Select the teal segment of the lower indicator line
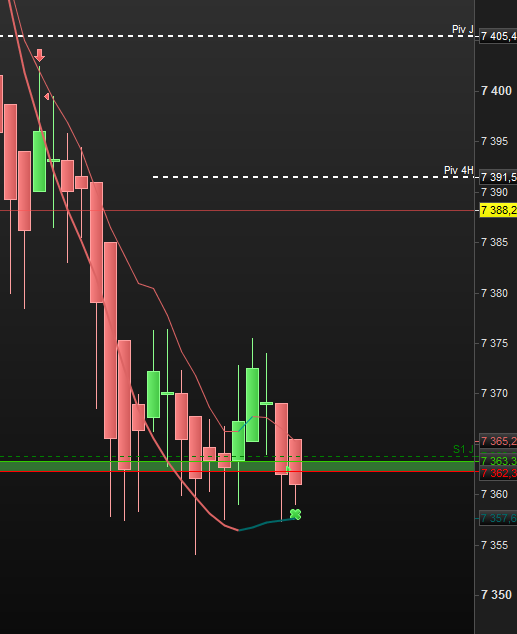The image size is (517, 634). click(x=267, y=523)
